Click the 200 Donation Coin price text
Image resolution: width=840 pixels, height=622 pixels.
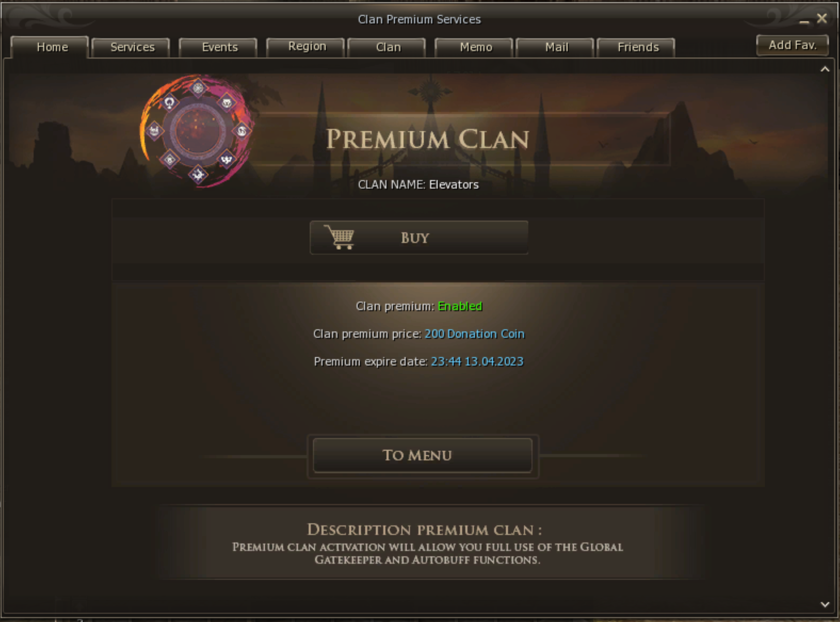pos(475,334)
